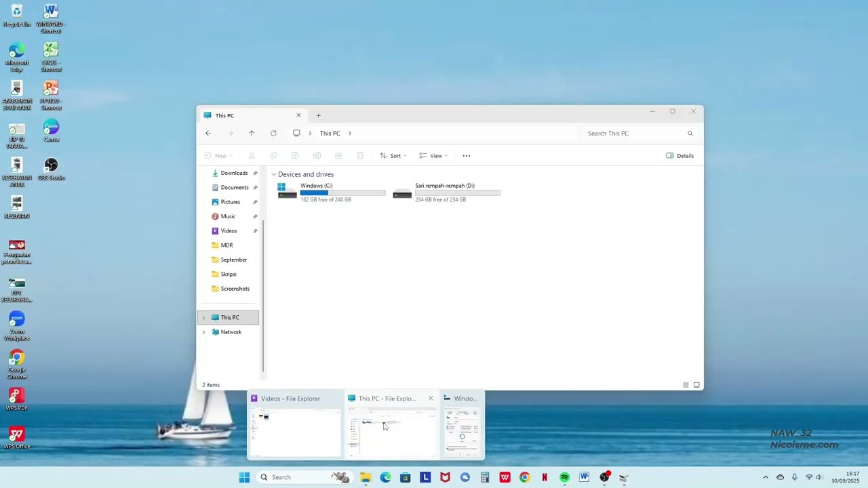Click the Paste clipboard icon
Screen dimensions: 868x488
point(295,156)
